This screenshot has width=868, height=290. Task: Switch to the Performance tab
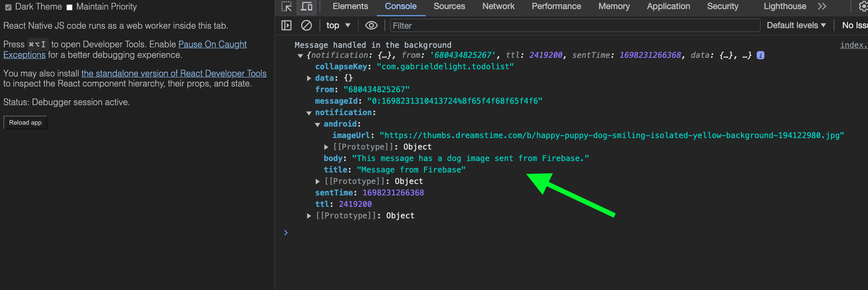pos(556,6)
